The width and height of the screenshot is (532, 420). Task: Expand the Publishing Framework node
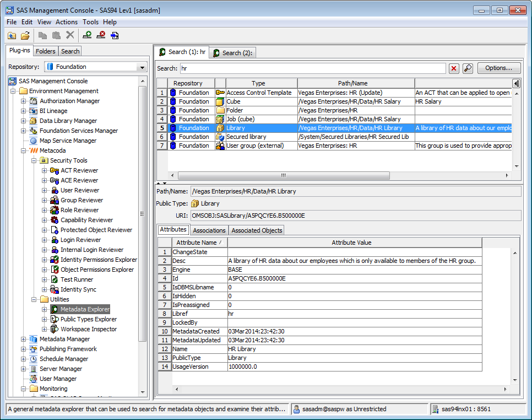tap(24, 349)
